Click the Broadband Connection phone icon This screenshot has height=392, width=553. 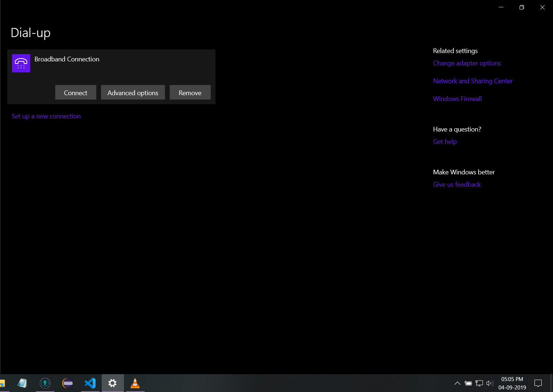tap(21, 63)
